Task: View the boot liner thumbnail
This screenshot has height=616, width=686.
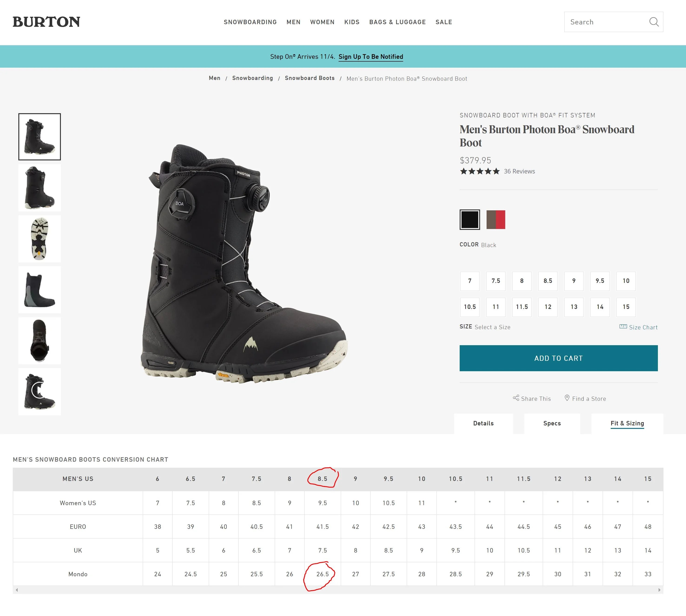Action: [x=40, y=290]
